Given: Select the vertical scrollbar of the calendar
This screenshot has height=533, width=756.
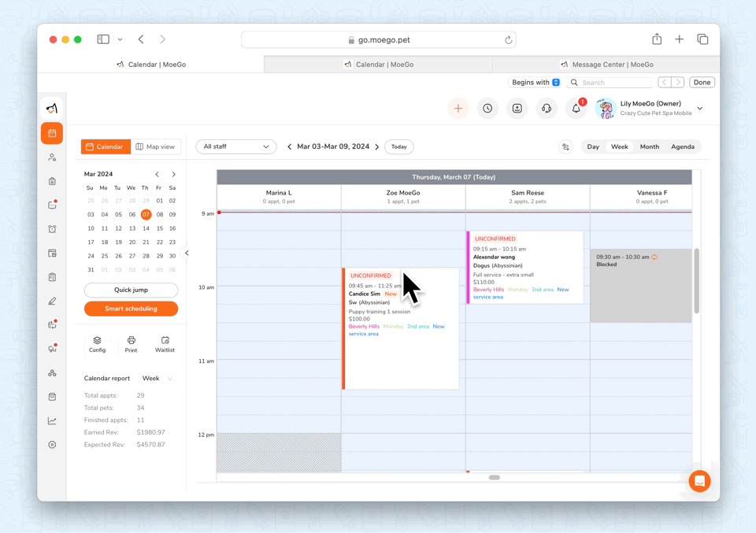Looking at the screenshot, I should coord(697,281).
